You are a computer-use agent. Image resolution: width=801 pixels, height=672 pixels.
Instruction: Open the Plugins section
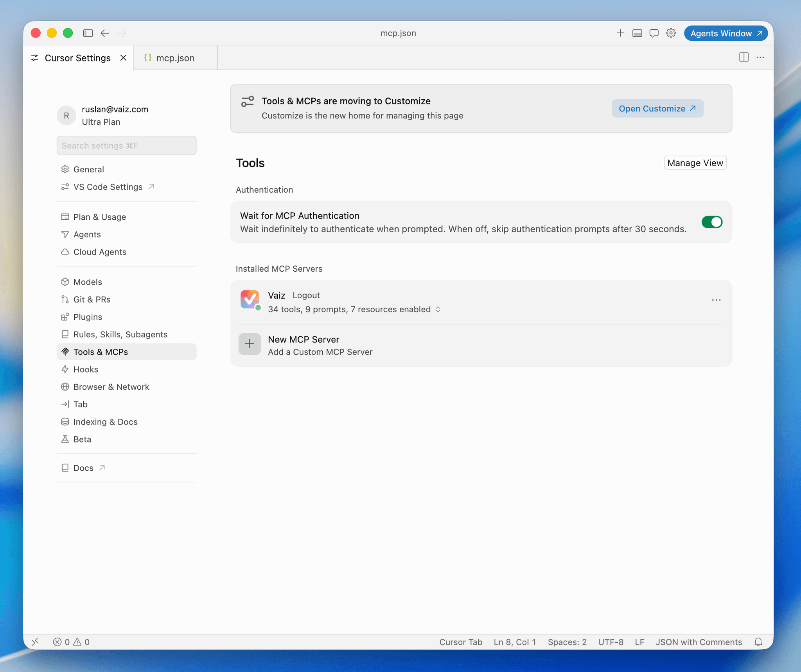[126, 317]
